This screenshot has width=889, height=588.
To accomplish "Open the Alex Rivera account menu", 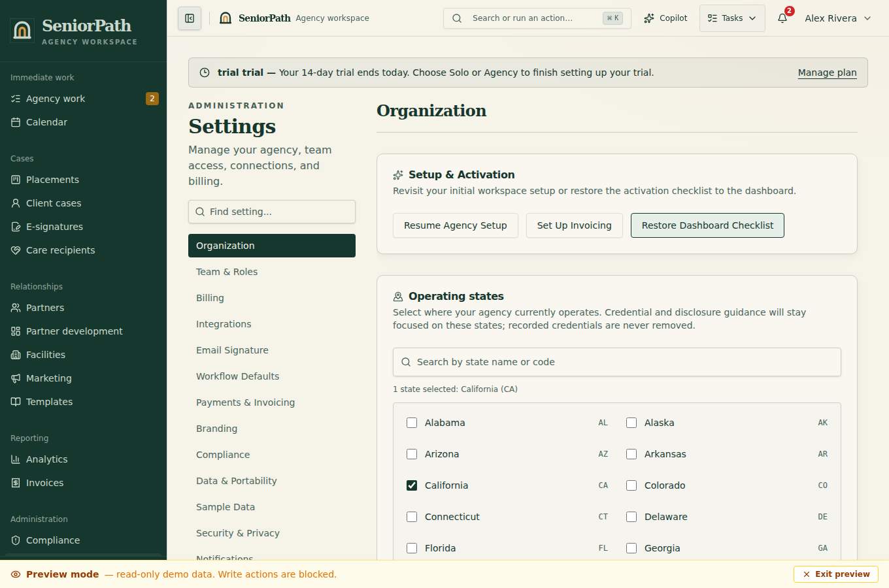I will pyautogui.click(x=838, y=18).
